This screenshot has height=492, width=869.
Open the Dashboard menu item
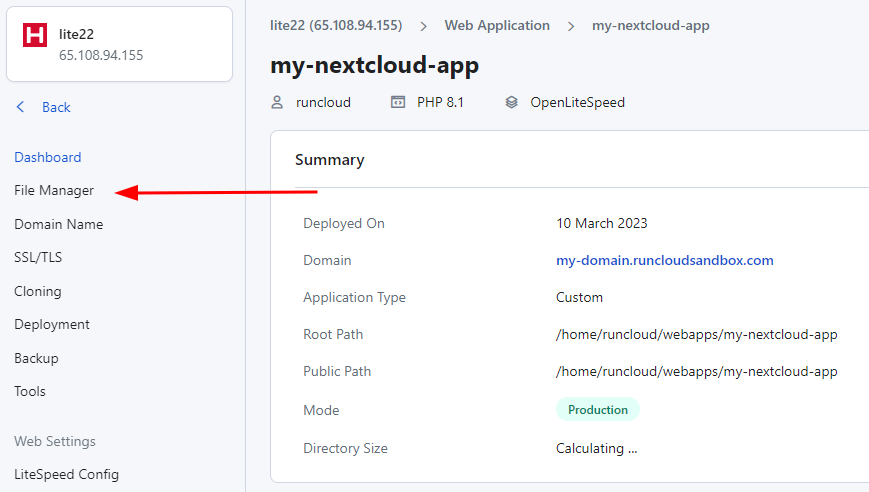[x=48, y=157]
